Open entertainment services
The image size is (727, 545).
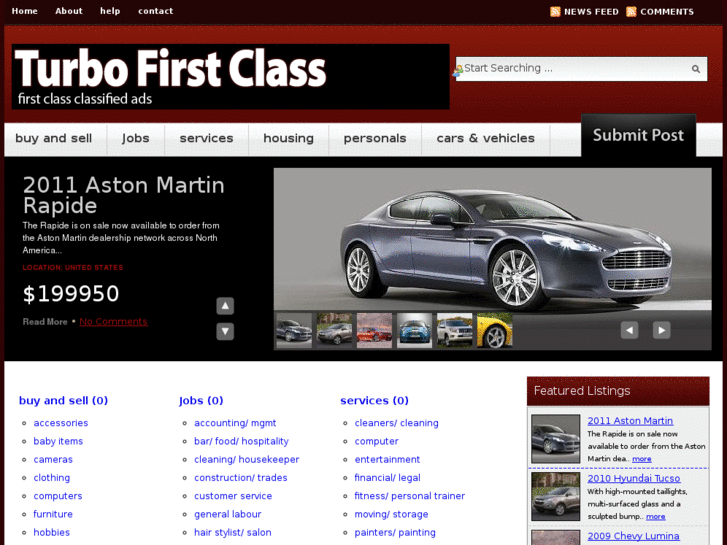point(387,459)
